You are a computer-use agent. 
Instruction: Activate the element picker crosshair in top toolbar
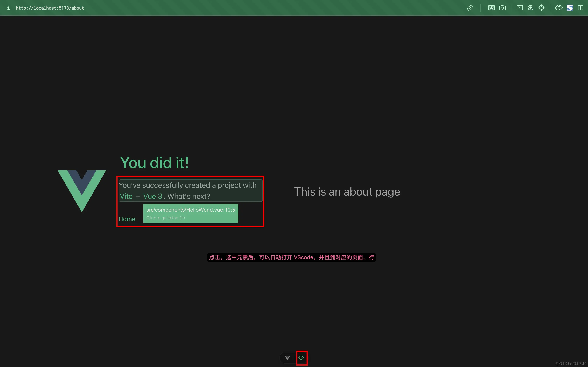point(542,8)
